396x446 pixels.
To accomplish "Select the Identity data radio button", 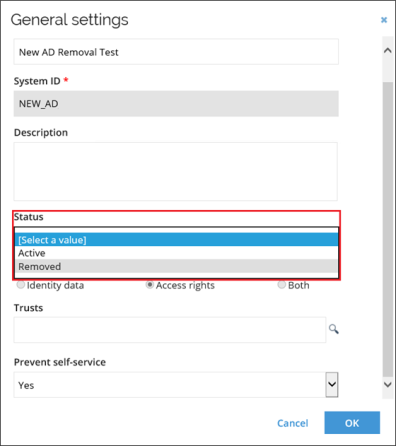I will pyautogui.click(x=21, y=285).
